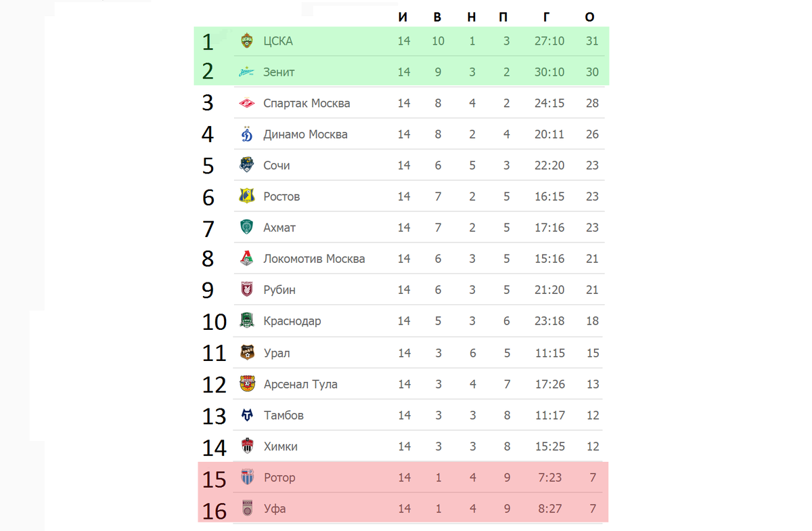Click the Krasnodar club crest
This screenshot has height=531, width=812.
coord(247,321)
